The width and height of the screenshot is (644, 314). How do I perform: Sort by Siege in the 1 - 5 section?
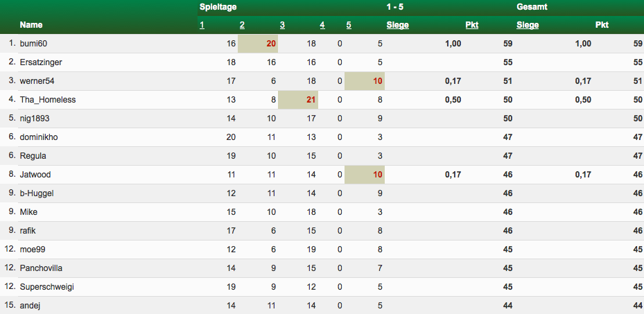[397, 26]
